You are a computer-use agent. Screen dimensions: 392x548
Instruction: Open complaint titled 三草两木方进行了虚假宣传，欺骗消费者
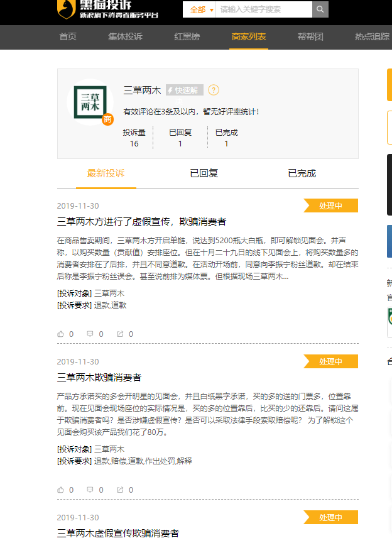pos(141,221)
